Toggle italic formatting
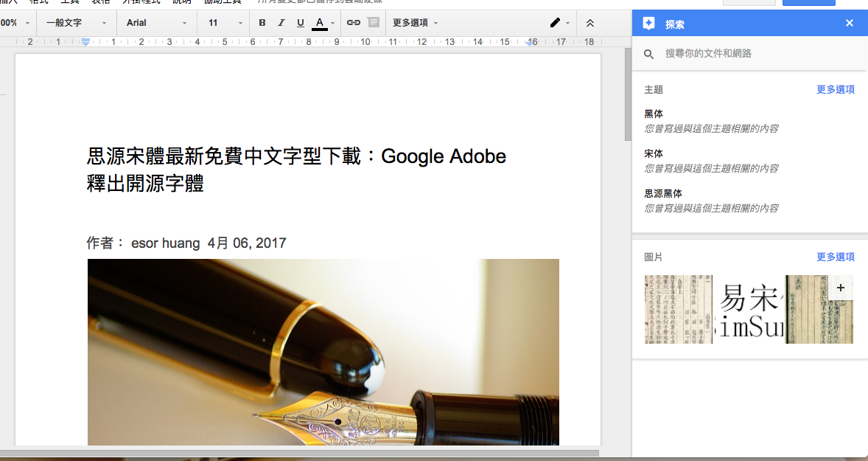Viewport: 868px width, 461px height. [281, 23]
